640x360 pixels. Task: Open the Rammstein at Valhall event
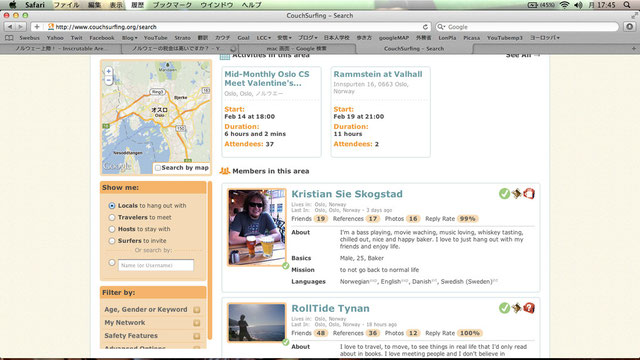click(378, 74)
